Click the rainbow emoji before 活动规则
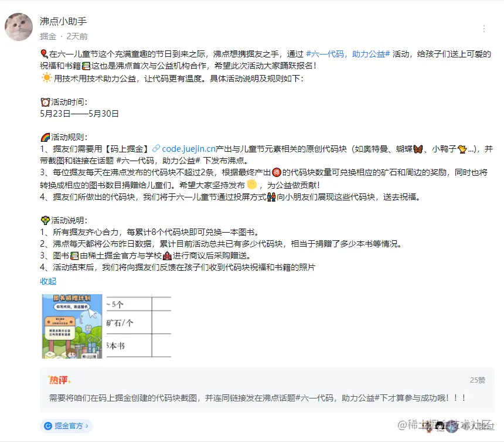 45,137
